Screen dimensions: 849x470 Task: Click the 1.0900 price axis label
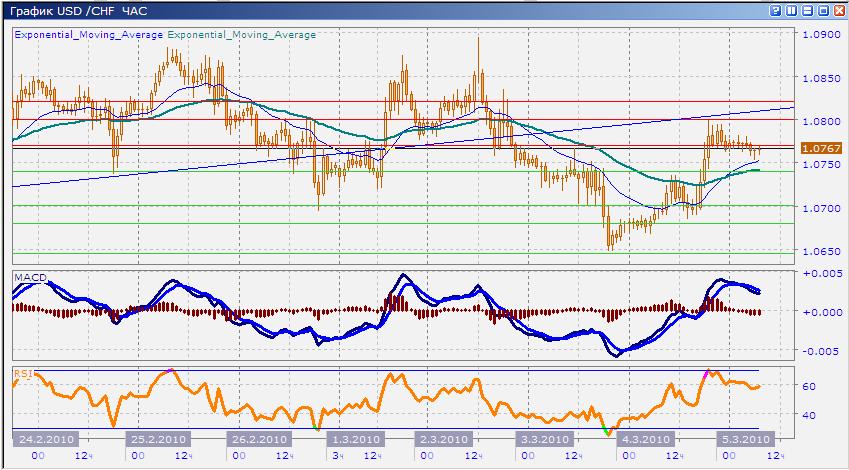822,34
